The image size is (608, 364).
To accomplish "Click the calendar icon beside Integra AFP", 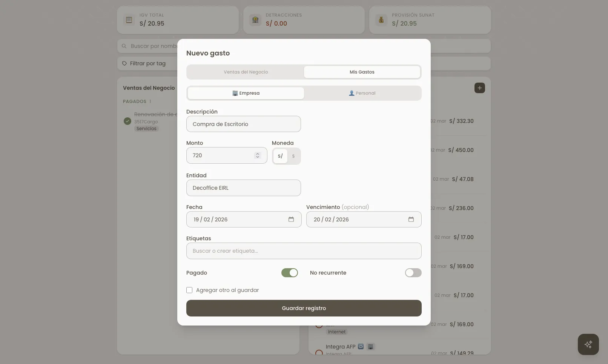I will coord(371,346).
